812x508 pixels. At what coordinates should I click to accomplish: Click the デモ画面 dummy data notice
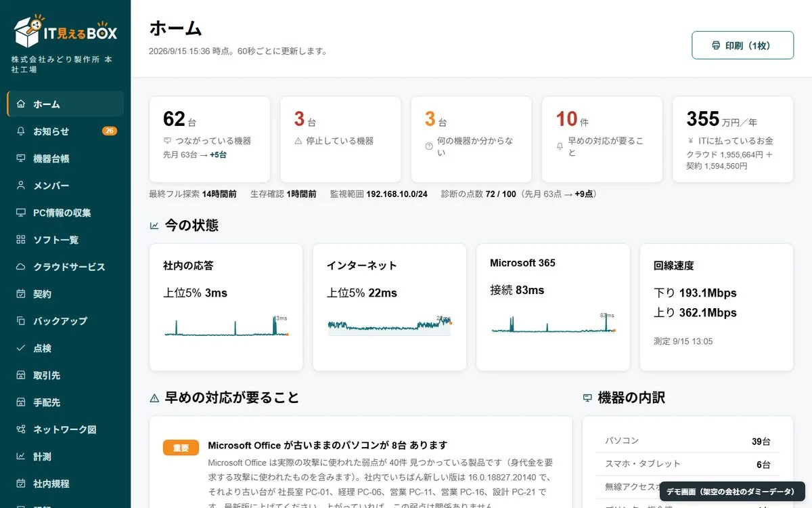[731, 492]
